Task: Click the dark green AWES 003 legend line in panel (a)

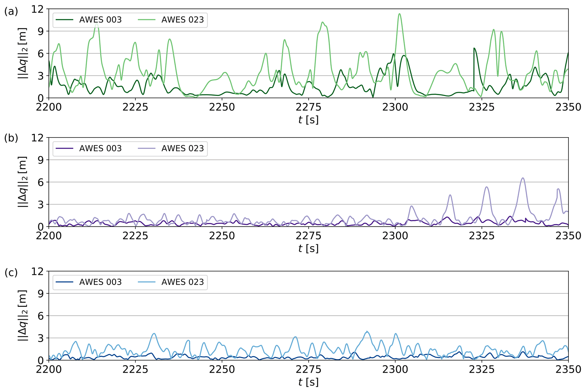Action: pyautogui.click(x=64, y=20)
